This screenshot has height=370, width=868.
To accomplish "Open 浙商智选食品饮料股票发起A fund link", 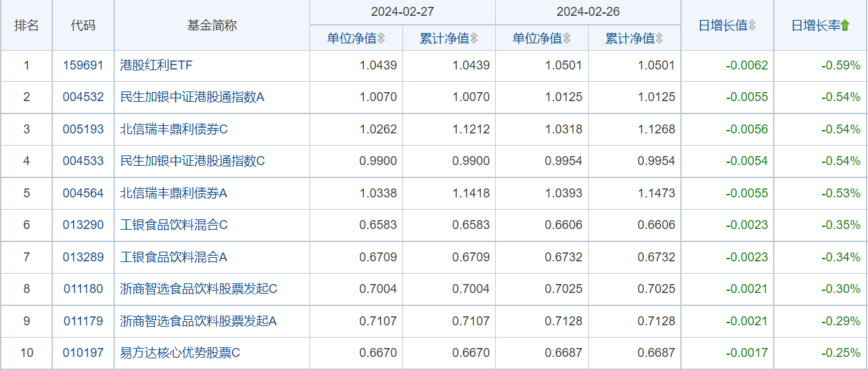I will 199,321.
